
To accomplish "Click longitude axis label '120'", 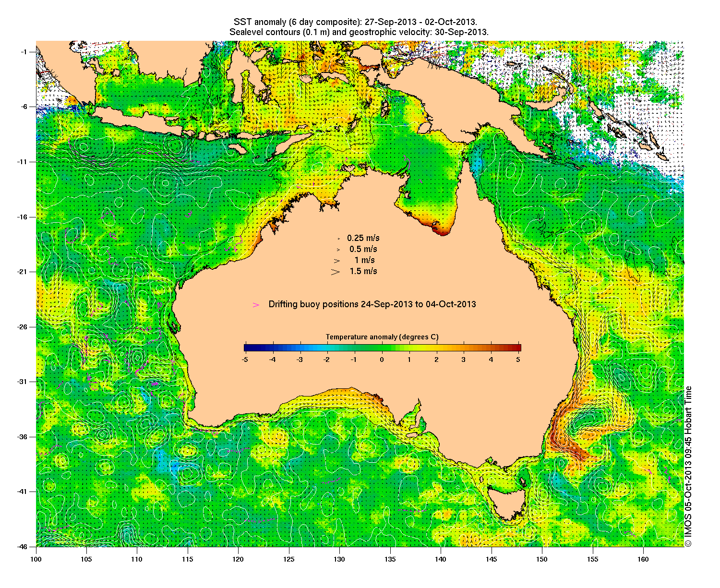I will [x=238, y=559].
